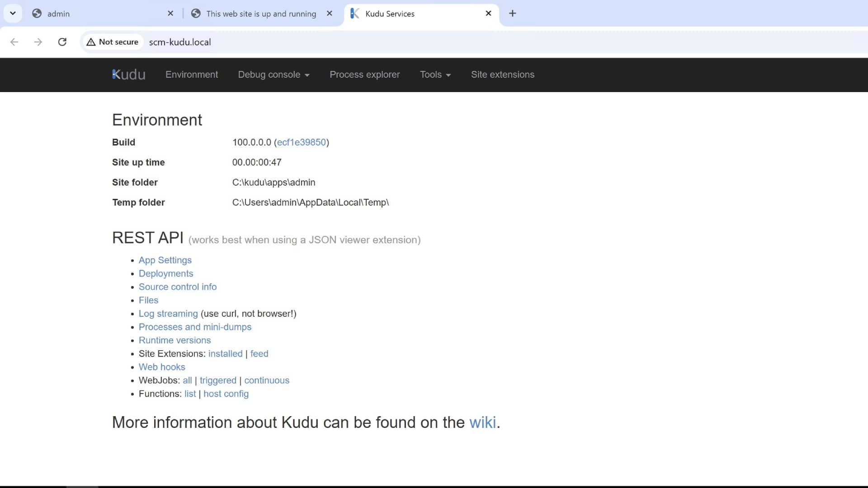Click the site folder path C:\kudu\apps\admin

(x=274, y=183)
